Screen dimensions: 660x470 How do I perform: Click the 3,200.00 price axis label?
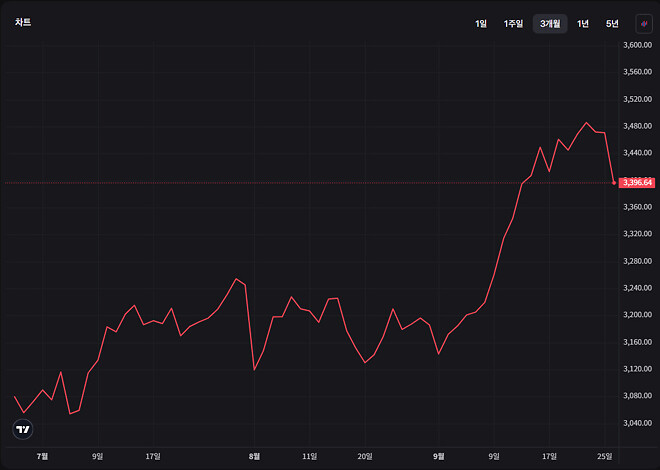click(x=637, y=315)
